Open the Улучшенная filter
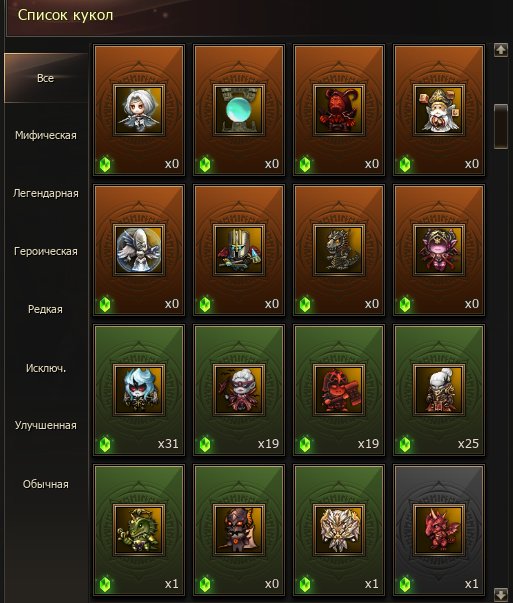The image size is (513, 603). 46,425
